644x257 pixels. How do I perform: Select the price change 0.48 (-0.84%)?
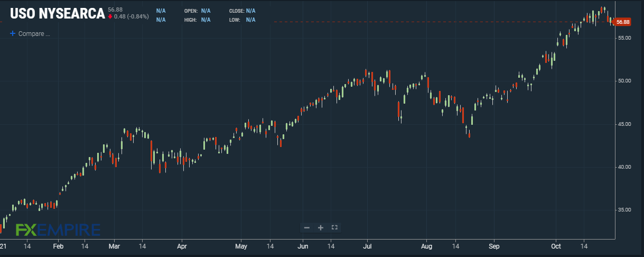click(x=131, y=16)
